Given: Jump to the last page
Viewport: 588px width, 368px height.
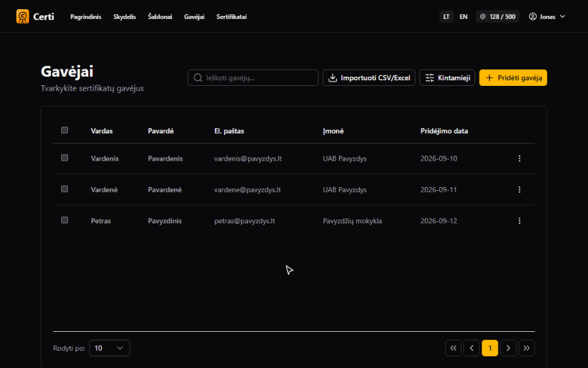Looking at the screenshot, I should tap(527, 348).
